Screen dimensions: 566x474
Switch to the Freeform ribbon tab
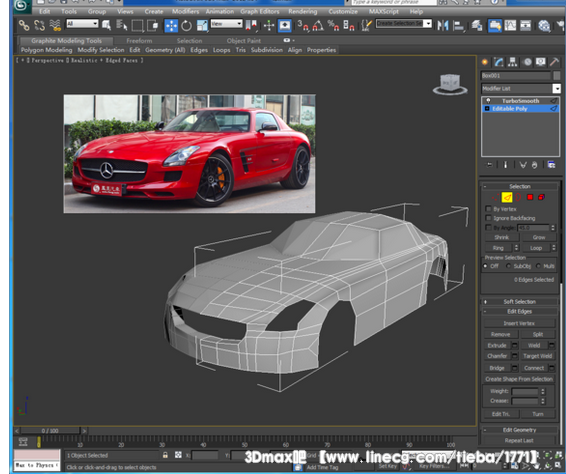[139, 40]
